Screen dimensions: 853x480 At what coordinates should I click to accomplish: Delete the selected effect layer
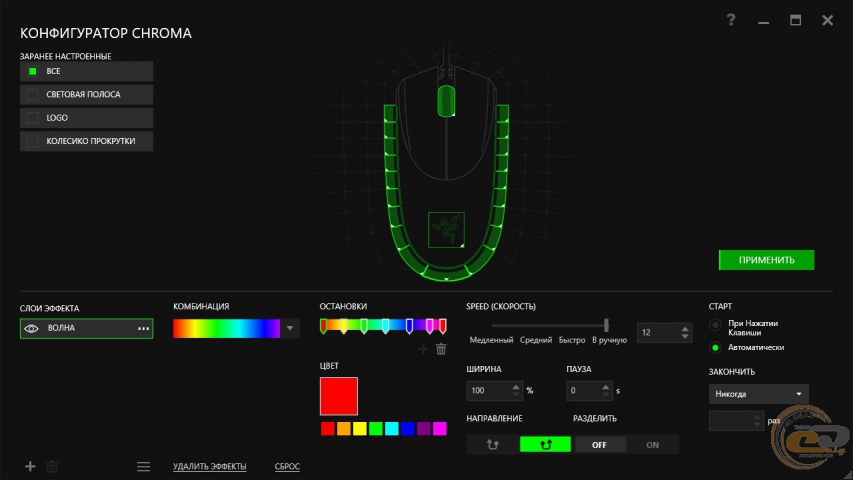(x=52, y=466)
